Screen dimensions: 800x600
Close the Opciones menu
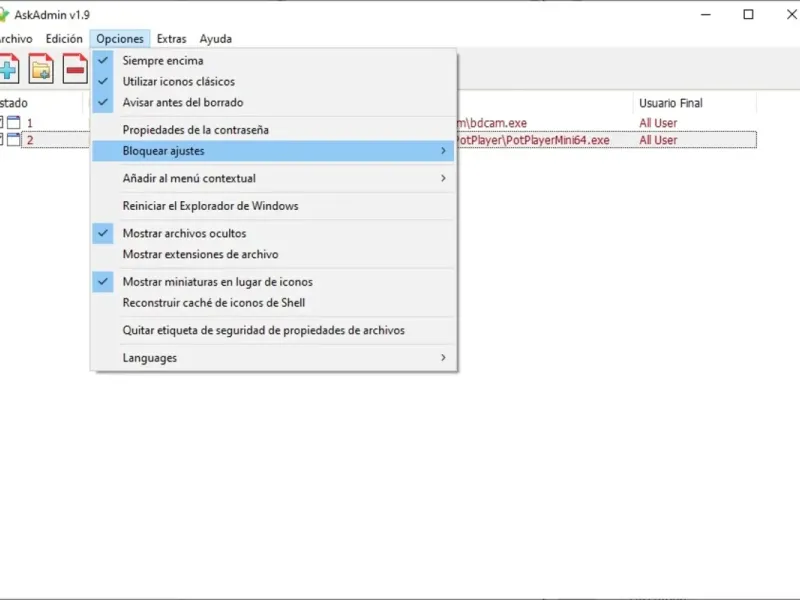coord(120,39)
